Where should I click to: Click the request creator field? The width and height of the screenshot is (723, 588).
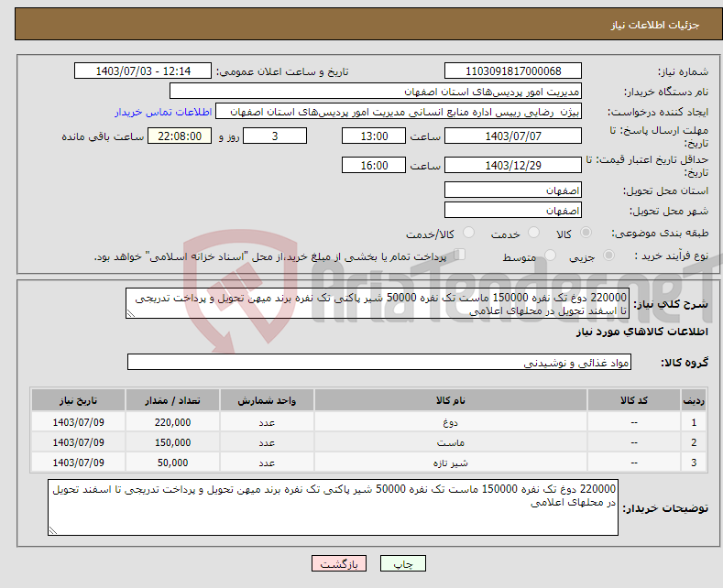(x=399, y=112)
